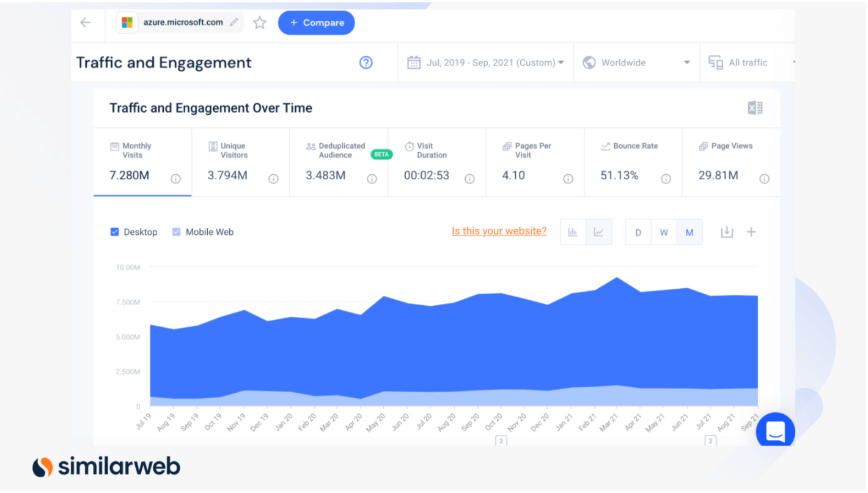
Task: Open the date range dropdown
Action: tap(485, 62)
